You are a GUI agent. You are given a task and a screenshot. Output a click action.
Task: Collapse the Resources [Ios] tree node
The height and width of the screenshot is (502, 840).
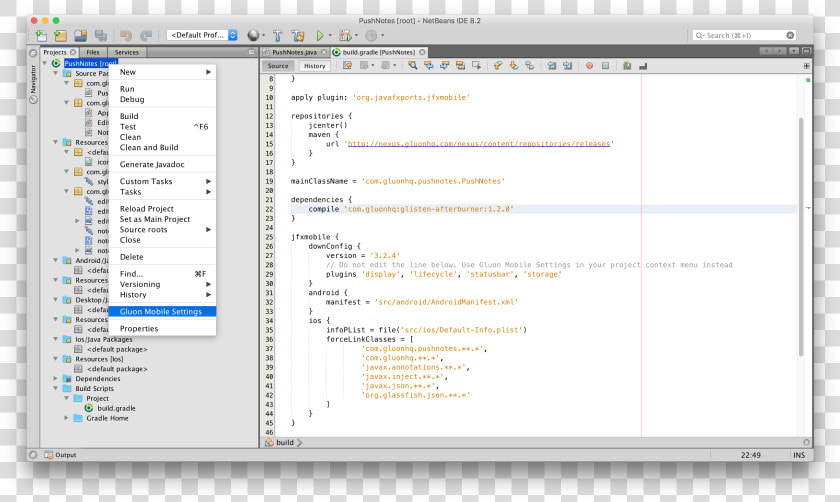55,359
